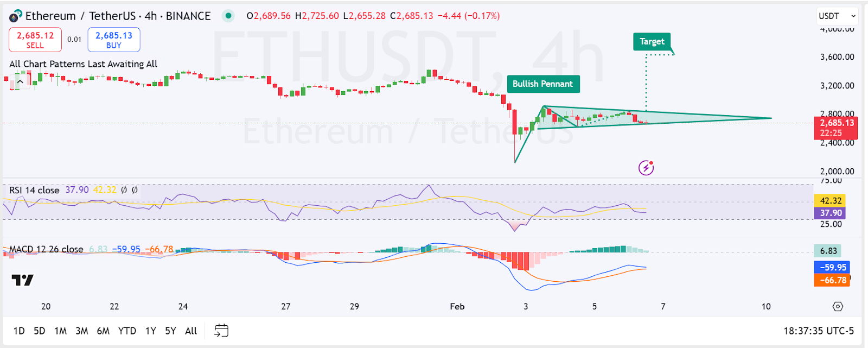Click the 25.00 RSI axis label

pos(831,224)
